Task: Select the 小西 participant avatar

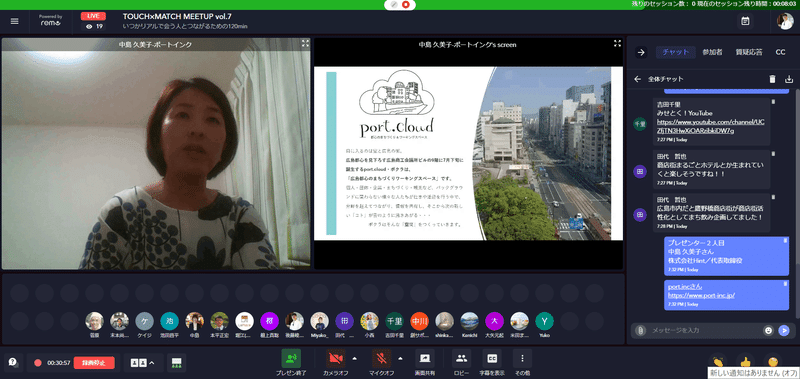Action: pyautogui.click(x=369, y=321)
